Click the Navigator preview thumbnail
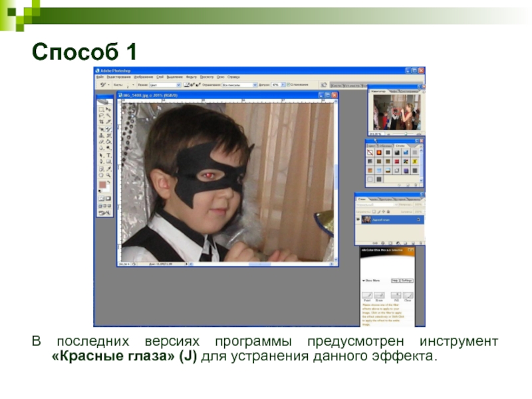The image size is (532, 399). click(396, 112)
